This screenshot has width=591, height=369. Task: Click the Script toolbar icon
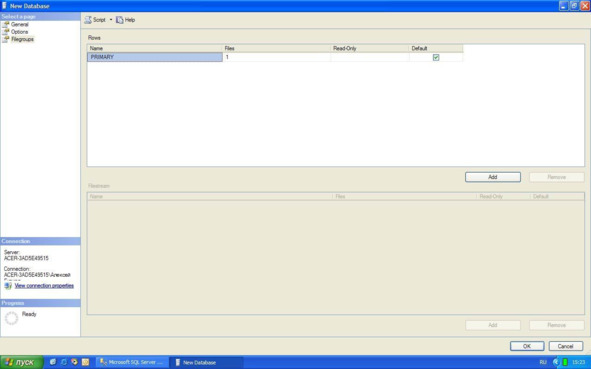pyautogui.click(x=88, y=20)
